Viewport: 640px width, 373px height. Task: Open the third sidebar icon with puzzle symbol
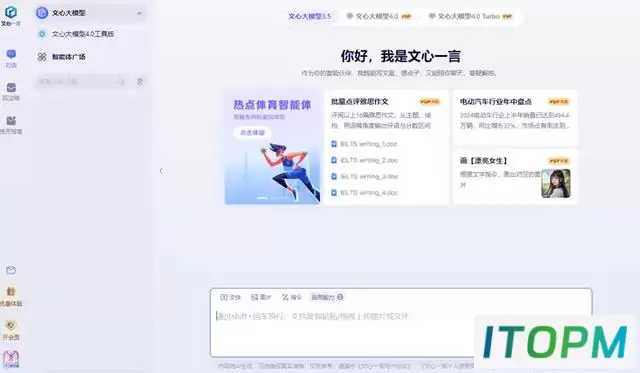click(x=11, y=120)
